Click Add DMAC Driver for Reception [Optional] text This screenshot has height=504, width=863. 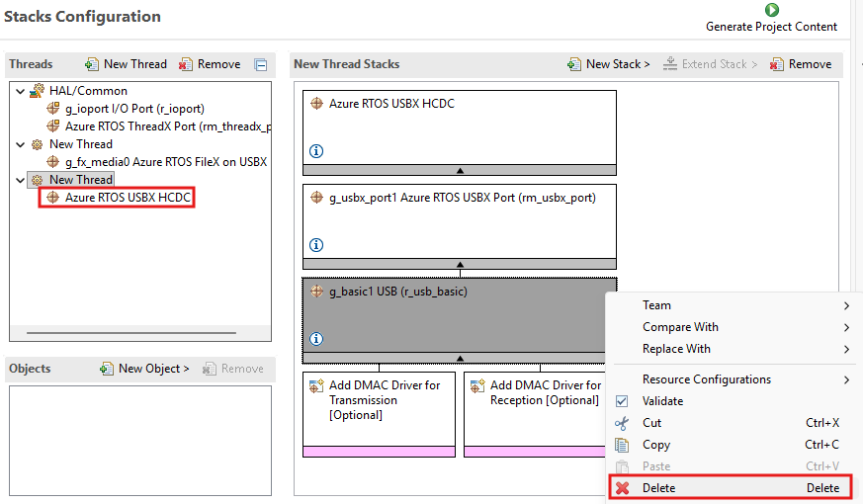(546, 393)
